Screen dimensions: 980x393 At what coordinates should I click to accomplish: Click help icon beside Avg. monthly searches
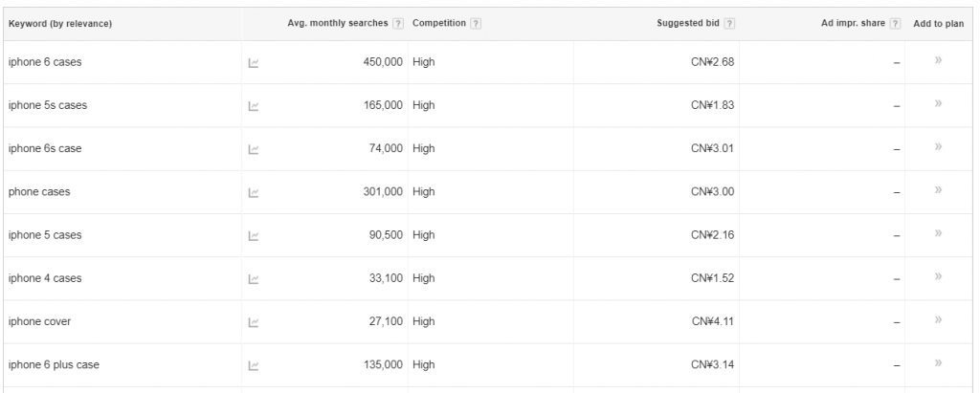[x=398, y=23]
